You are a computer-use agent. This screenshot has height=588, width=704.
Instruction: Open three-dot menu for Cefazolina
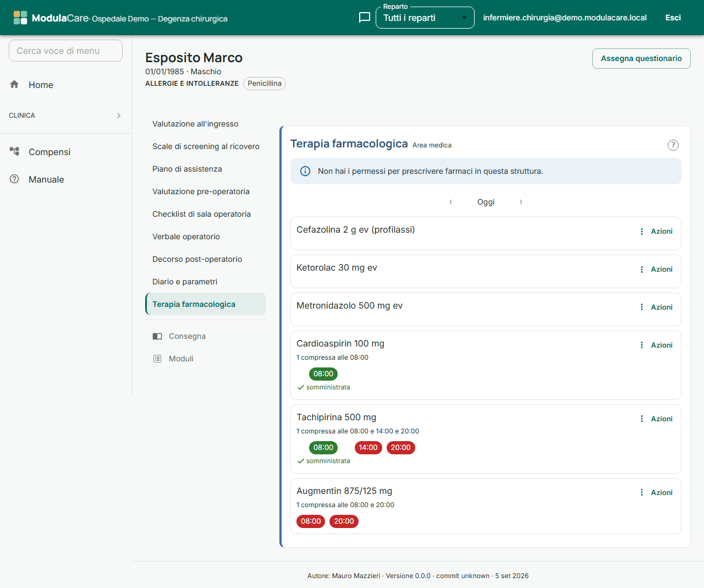click(x=641, y=232)
